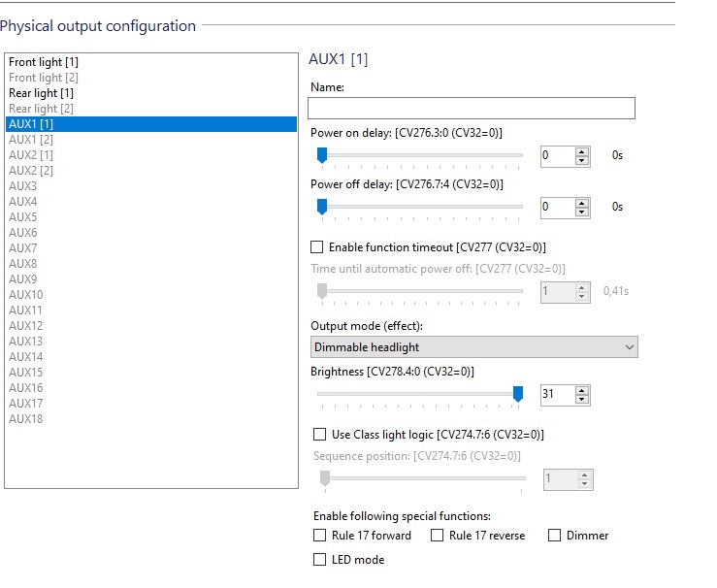Increase the Brightness value with up arrow
The image size is (717, 588).
(581, 390)
